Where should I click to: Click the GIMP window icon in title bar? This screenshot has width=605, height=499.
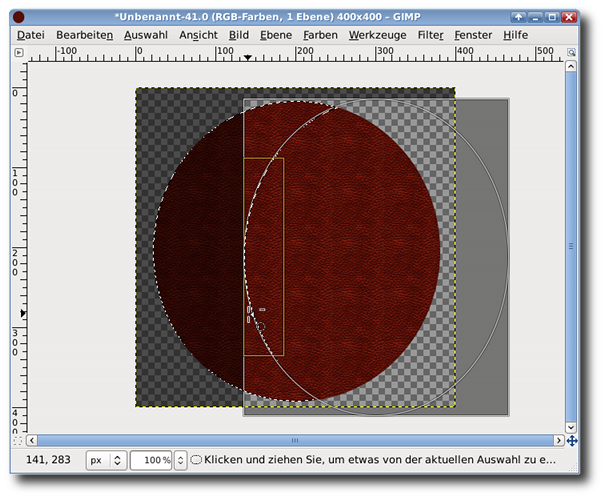point(19,17)
